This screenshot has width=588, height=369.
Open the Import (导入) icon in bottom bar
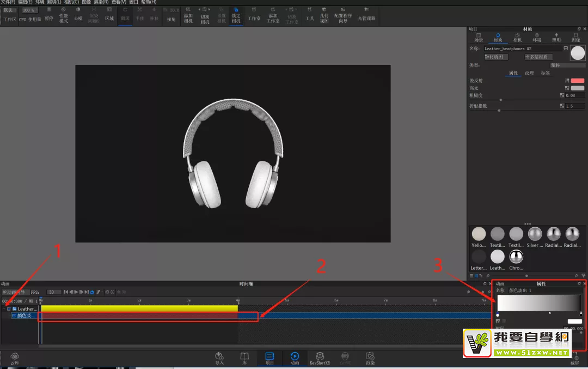point(219,358)
